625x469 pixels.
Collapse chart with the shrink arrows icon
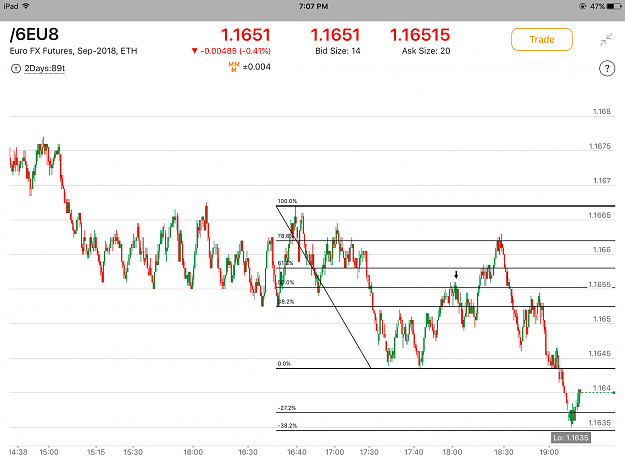pos(606,39)
